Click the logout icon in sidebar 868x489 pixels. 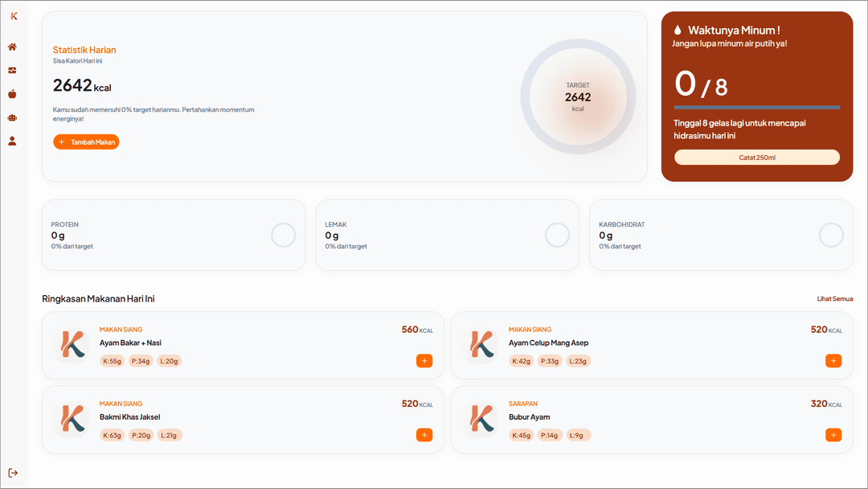[x=14, y=473]
